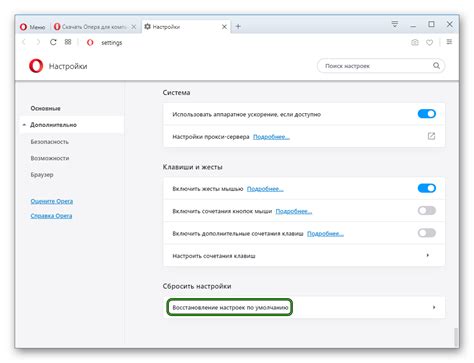
Task: Open Подробнее link for additional key combinations
Action: 325,233
